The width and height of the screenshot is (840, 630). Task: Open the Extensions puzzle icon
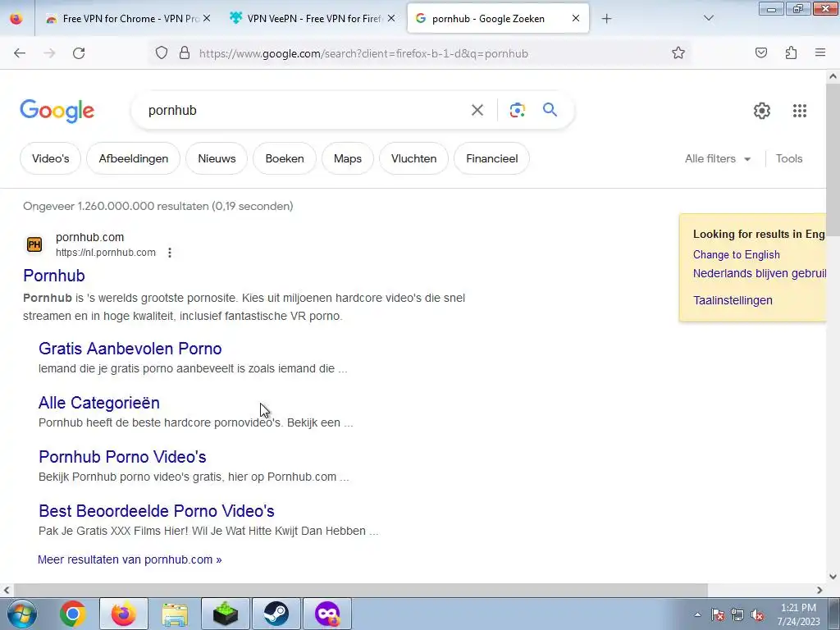[792, 52]
